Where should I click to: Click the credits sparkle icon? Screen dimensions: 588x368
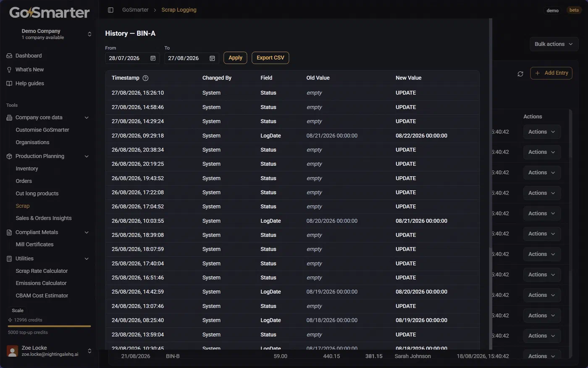pyautogui.click(x=10, y=320)
